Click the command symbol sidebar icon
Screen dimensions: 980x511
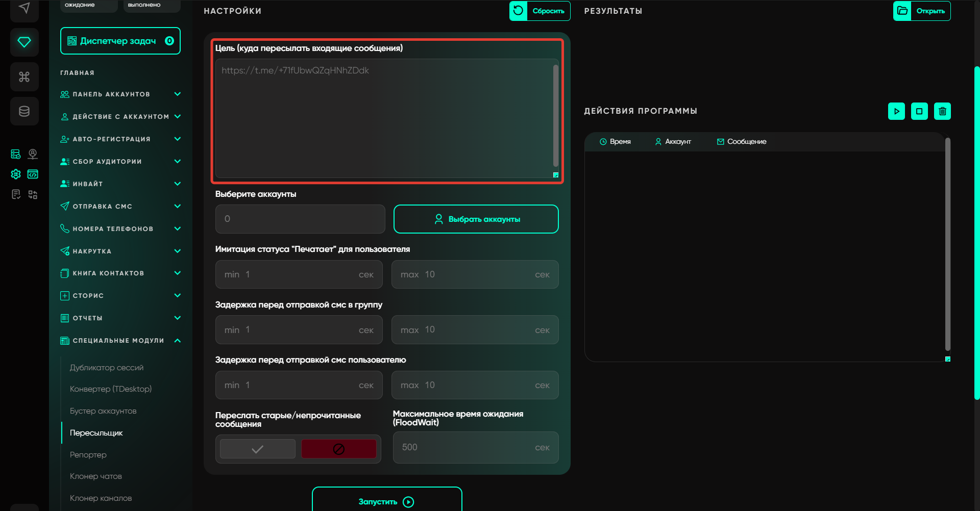(x=24, y=77)
